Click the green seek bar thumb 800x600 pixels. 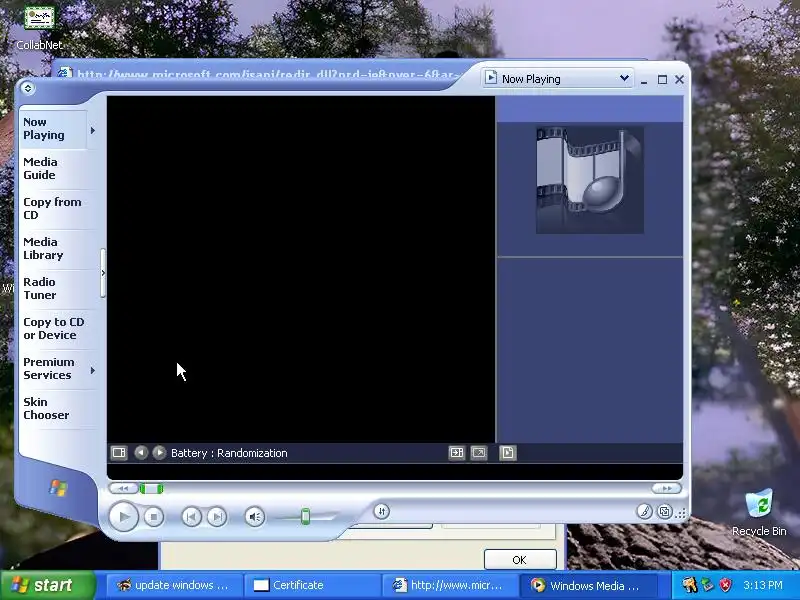(151, 489)
